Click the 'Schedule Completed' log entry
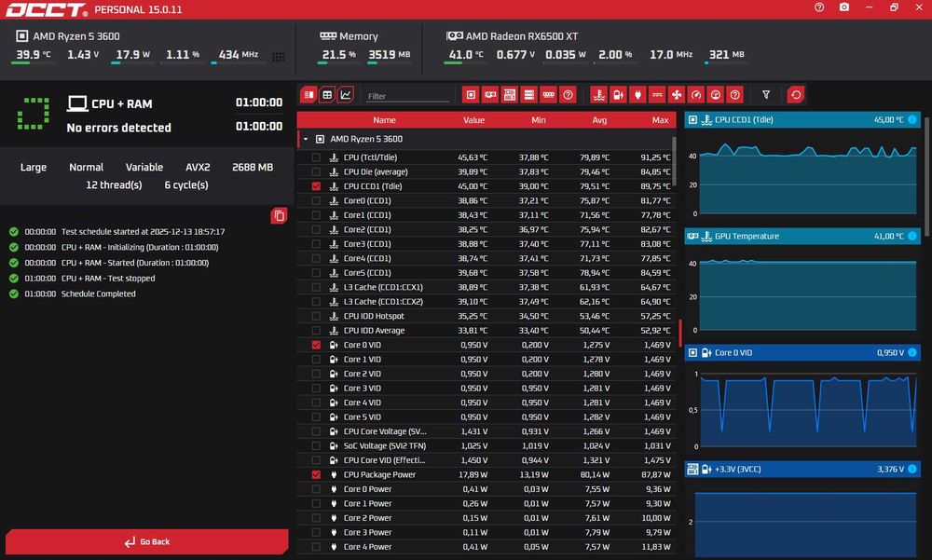Image resolution: width=932 pixels, height=560 pixels. click(x=98, y=294)
